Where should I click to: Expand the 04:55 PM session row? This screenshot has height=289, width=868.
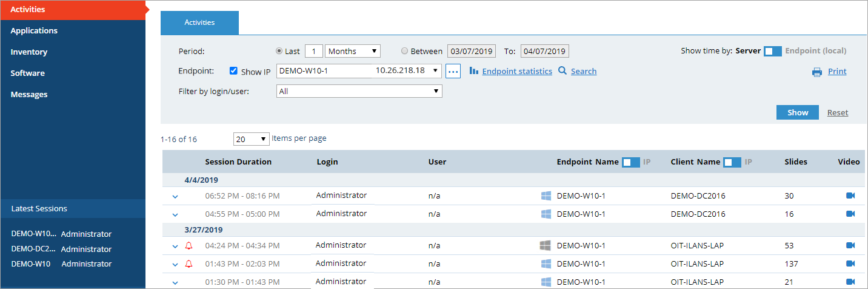click(x=175, y=214)
